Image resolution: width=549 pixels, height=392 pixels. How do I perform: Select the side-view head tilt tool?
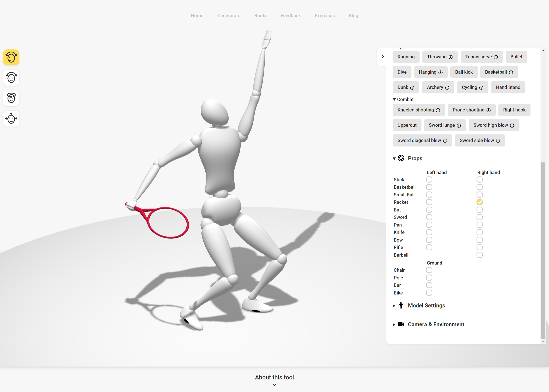[11, 58]
